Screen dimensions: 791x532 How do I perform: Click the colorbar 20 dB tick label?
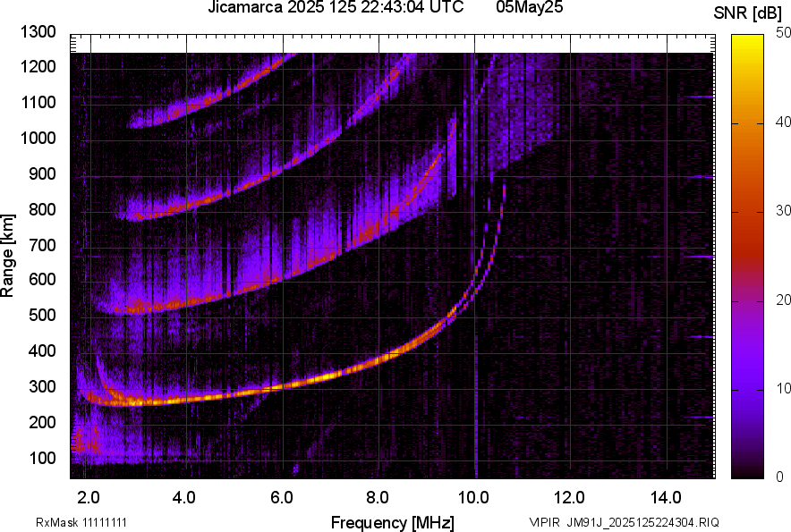[x=783, y=300]
